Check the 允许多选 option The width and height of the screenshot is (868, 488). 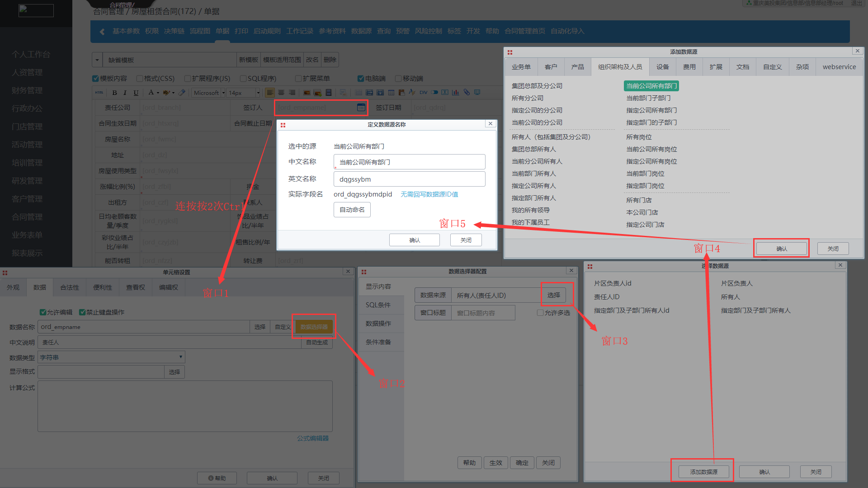pyautogui.click(x=540, y=313)
